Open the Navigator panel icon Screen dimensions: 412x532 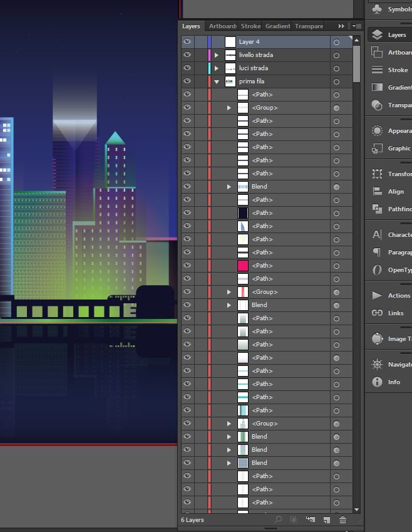pos(377,365)
